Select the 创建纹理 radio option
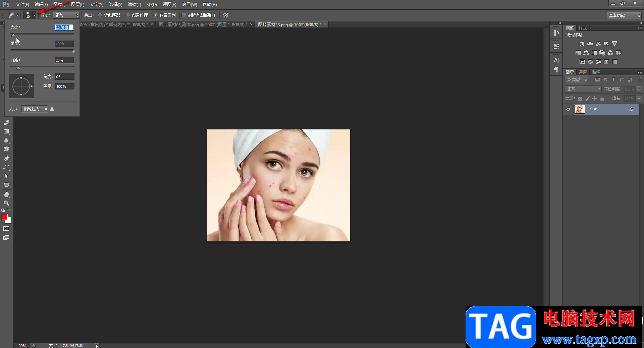The height and width of the screenshot is (348, 644). point(128,15)
